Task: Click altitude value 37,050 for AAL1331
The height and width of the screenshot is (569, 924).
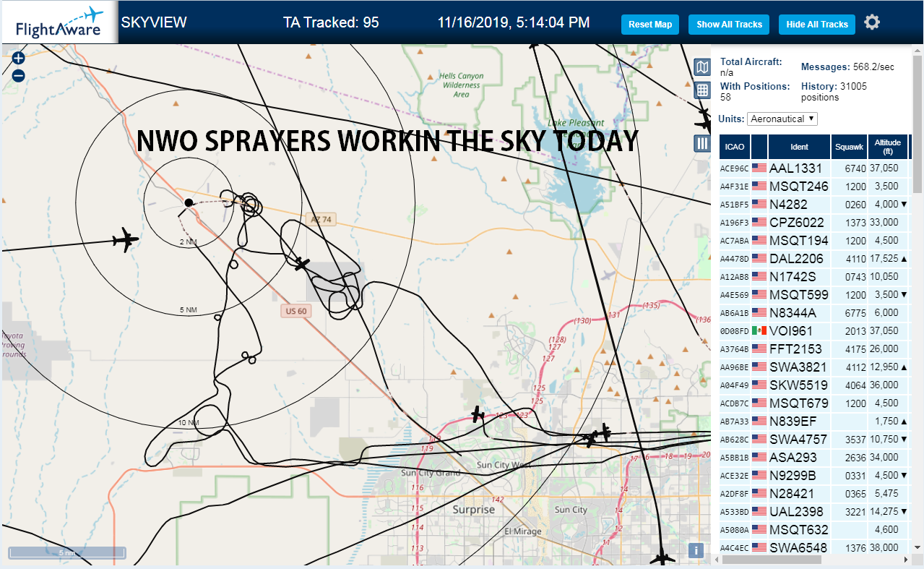Action: pyautogui.click(x=884, y=168)
